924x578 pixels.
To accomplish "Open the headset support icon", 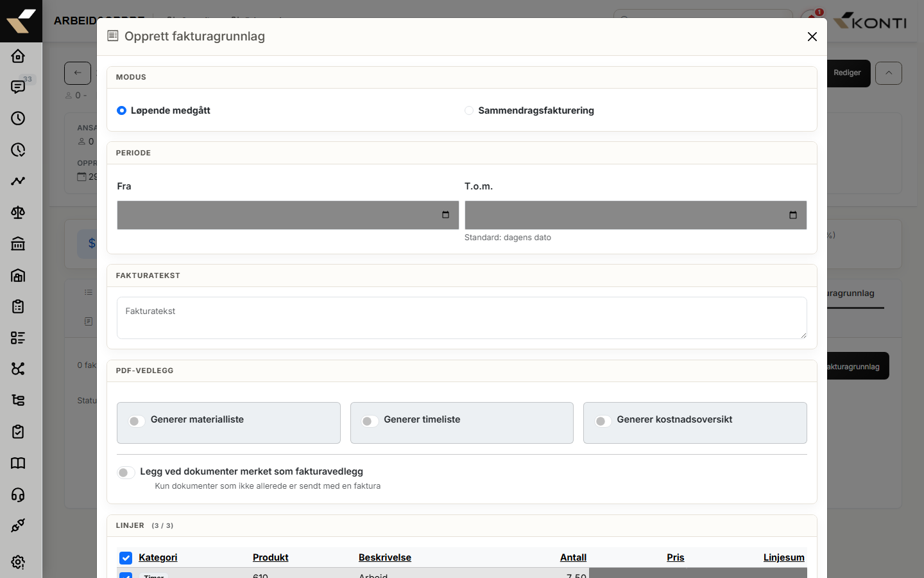I will pyautogui.click(x=18, y=495).
